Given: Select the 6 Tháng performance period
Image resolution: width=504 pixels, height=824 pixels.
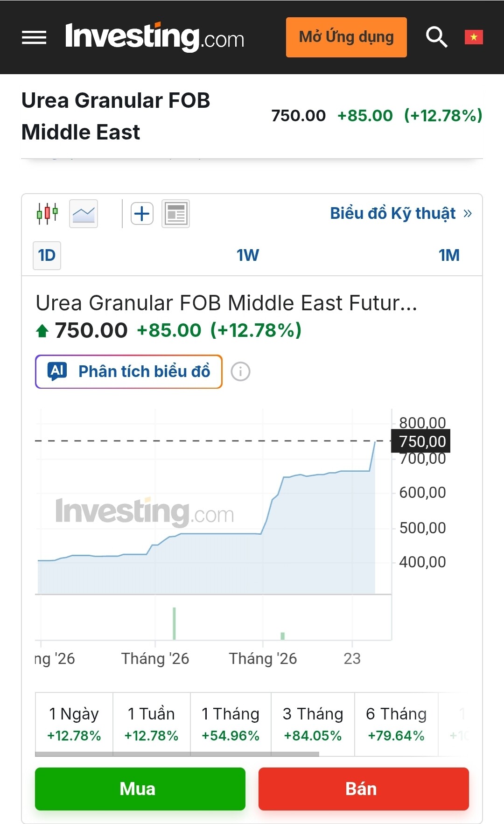Looking at the screenshot, I should point(396,724).
